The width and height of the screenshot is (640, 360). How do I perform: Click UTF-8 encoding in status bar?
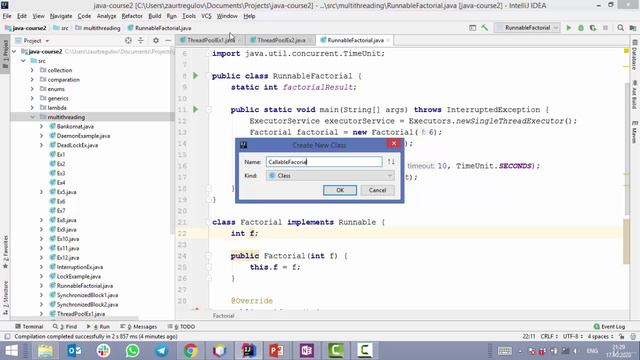[x=572, y=336]
